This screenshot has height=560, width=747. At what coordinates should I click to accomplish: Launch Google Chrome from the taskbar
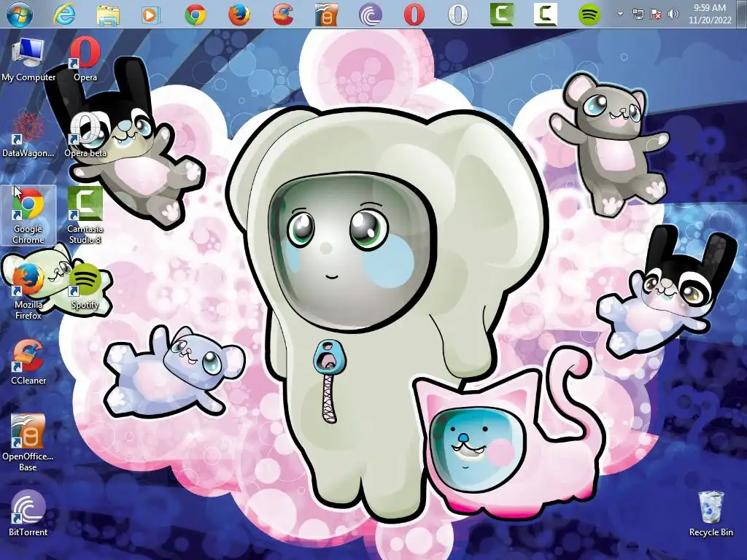[196, 15]
